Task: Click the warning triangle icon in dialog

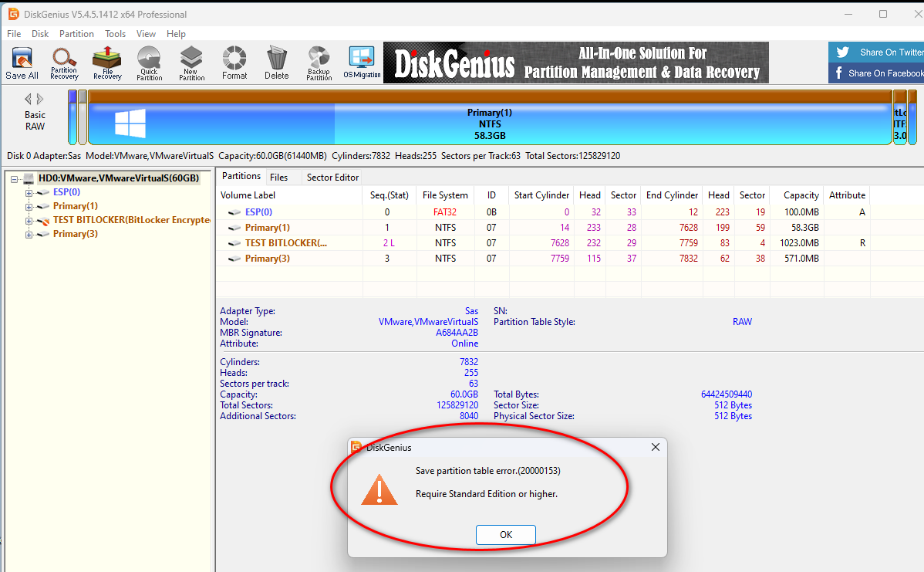Action: (x=379, y=490)
